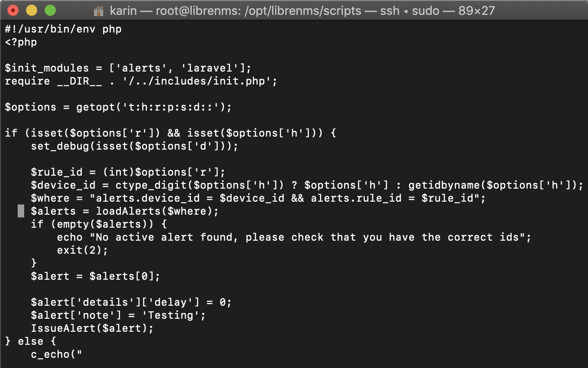Click the green zoom window button
Viewport: 588px width, 368px height.
pos(50,10)
